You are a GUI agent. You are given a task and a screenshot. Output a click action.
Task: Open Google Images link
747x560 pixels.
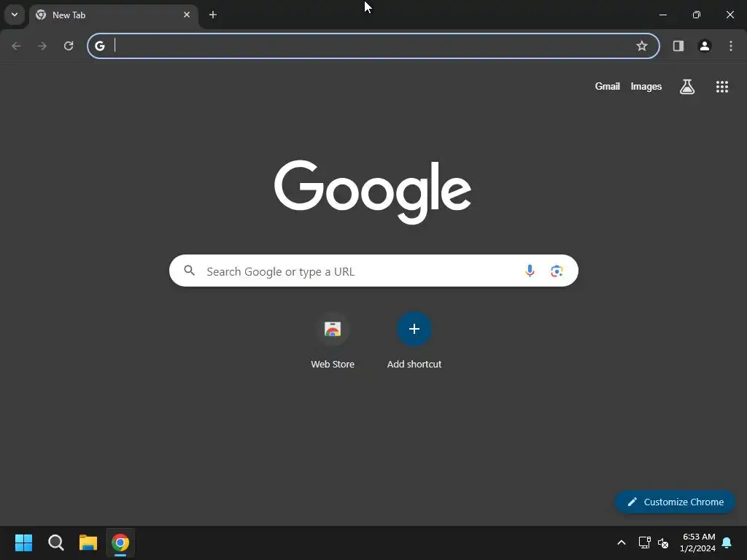646,86
